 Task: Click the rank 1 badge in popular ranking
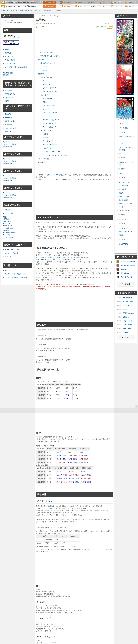click(118, 261)
